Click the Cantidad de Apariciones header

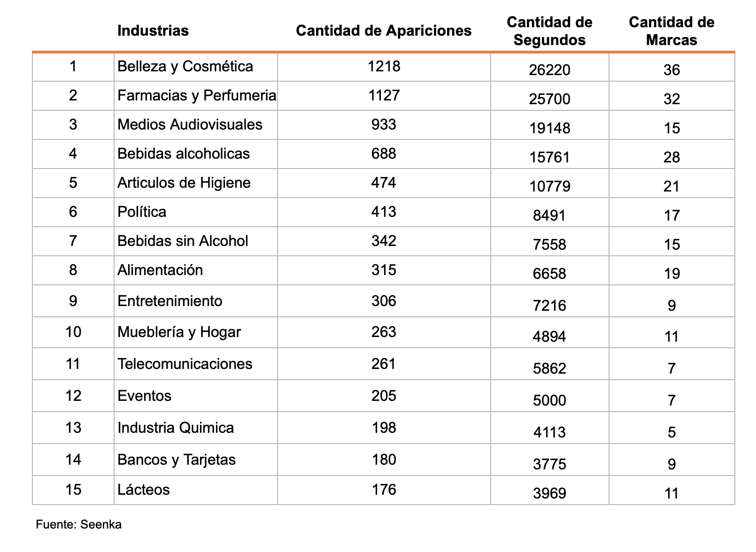(384, 31)
